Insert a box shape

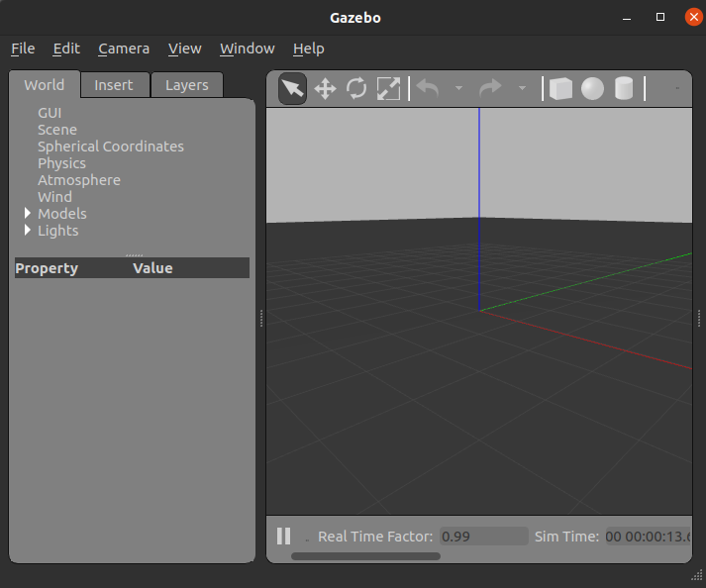(560, 89)
